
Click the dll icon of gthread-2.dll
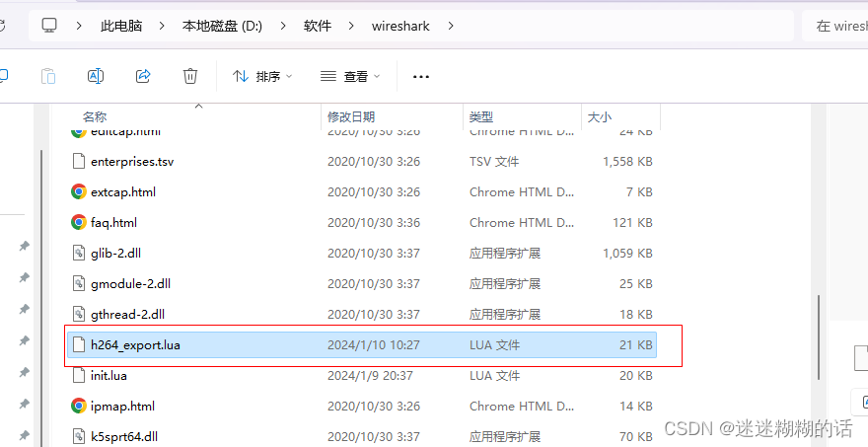pos(79,315)
